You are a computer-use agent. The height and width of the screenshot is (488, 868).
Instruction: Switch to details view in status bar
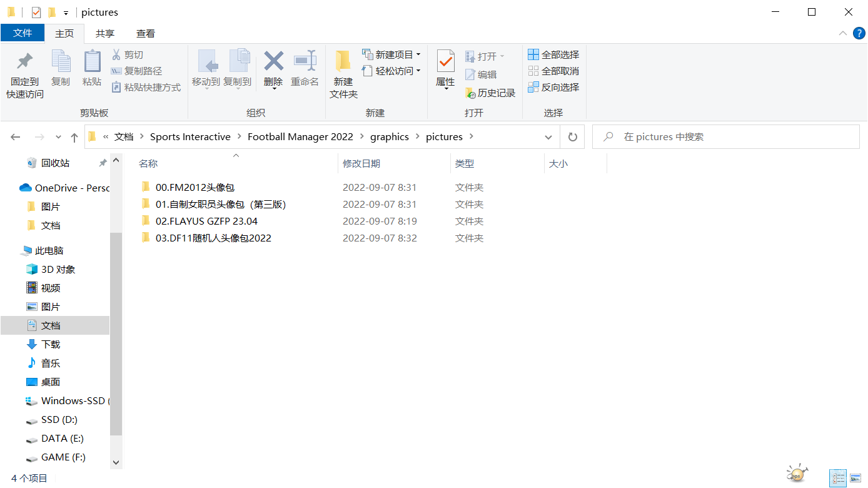838,479
